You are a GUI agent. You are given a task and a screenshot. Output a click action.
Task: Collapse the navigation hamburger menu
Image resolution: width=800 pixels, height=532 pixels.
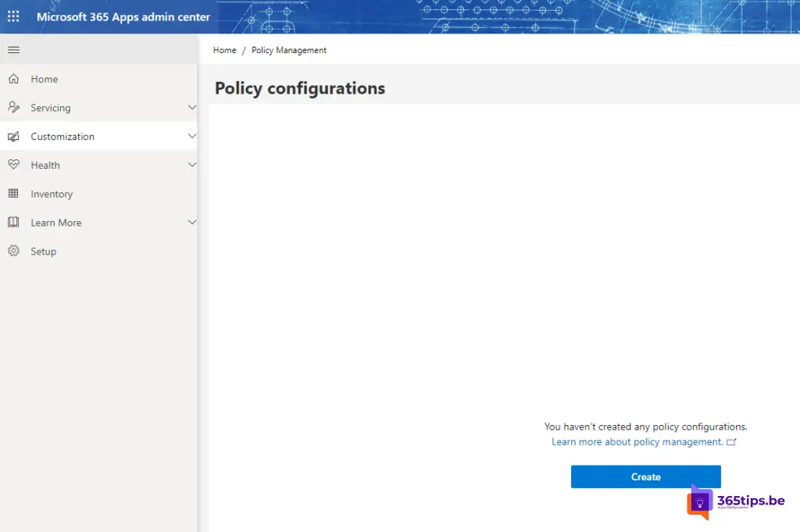[14, 49]
